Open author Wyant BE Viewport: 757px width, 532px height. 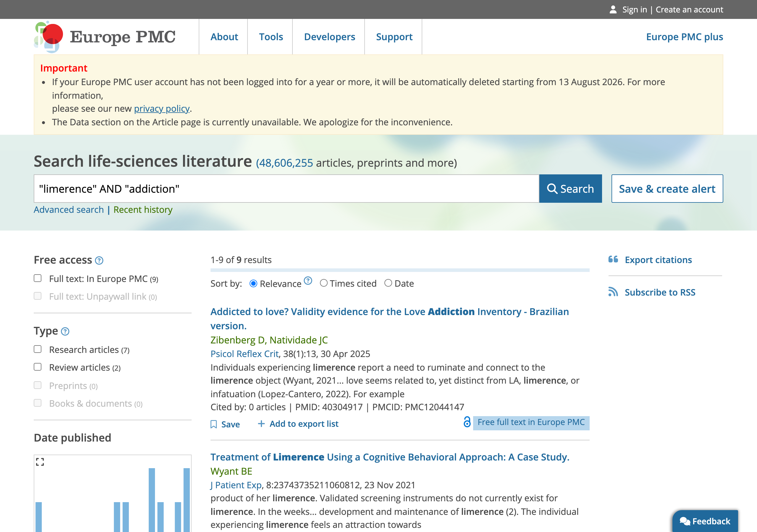tap(232, 471)
